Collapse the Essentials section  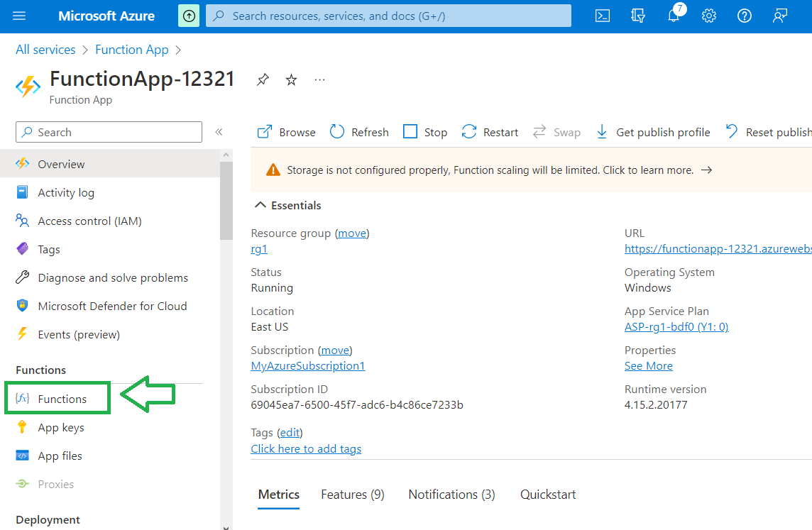pos(287,206)
